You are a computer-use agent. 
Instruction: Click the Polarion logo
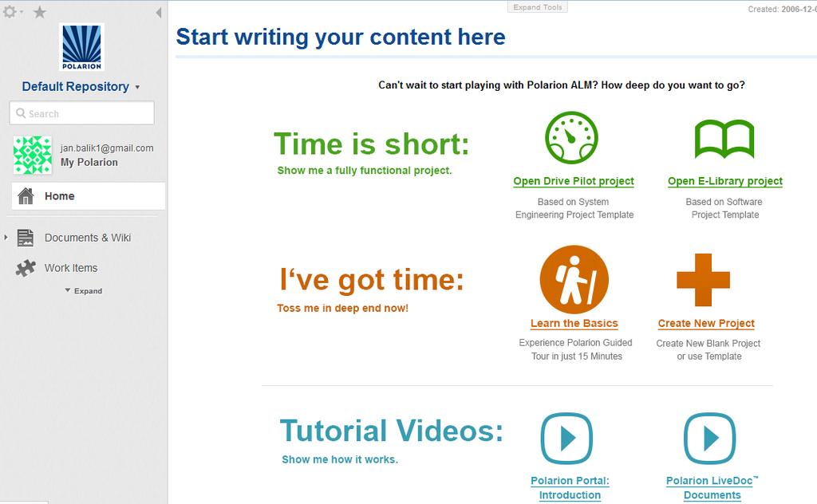[82, 47]
